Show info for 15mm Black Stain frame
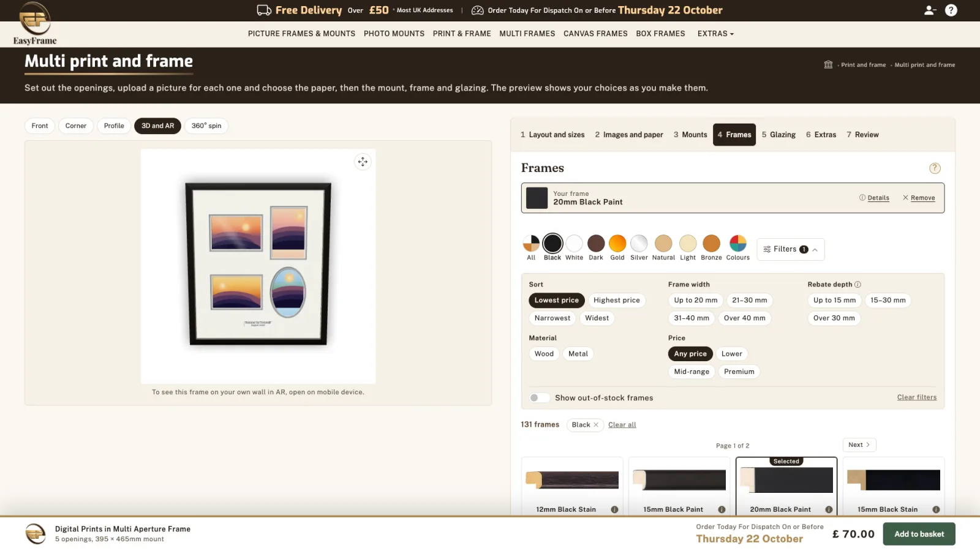 (936, 509)
